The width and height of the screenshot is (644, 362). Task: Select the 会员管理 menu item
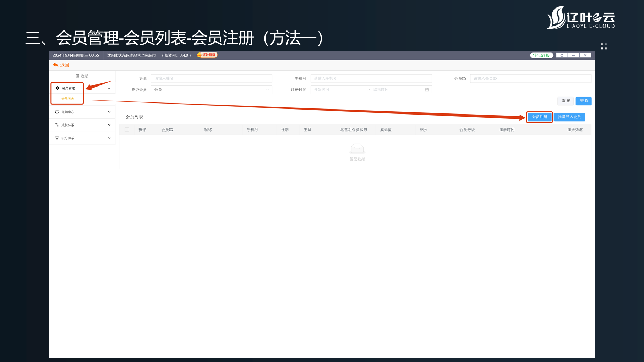[x=69, y=88]
